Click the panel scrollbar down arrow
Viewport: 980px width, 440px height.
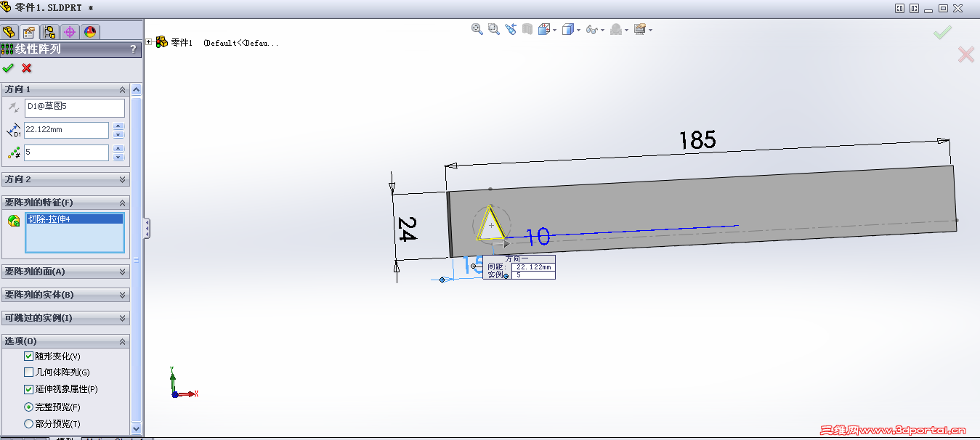coord(137,429)
